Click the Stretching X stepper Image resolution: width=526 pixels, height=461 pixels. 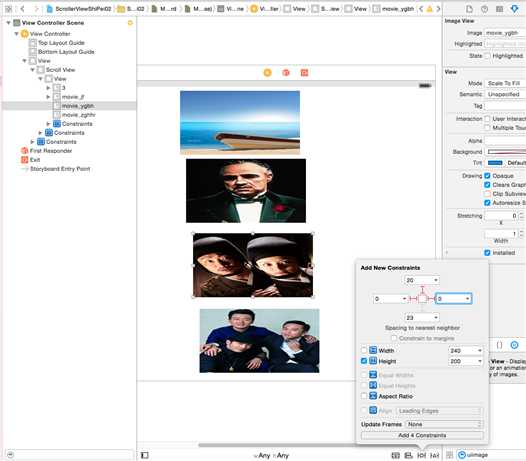click(x=522, y=216)
